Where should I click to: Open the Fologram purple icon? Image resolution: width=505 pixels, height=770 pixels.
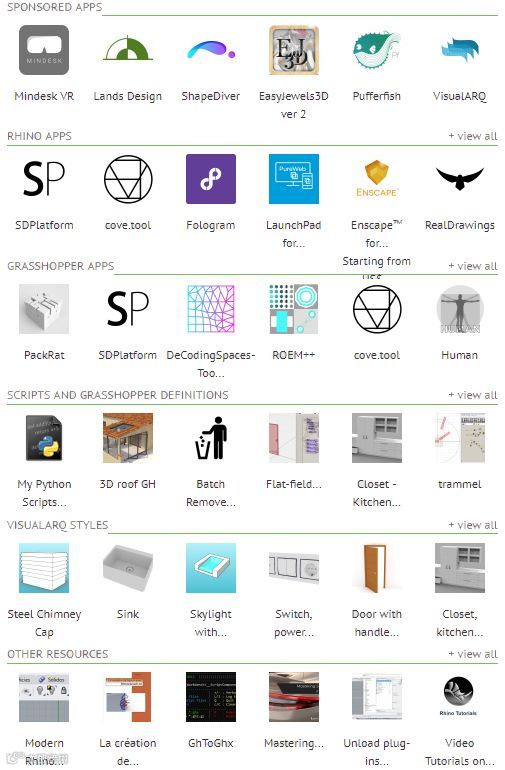coord(211,179)
